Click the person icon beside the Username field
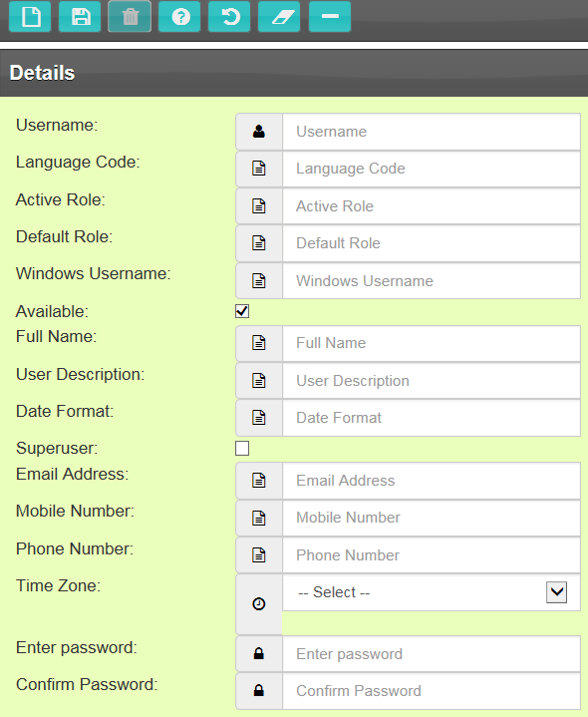 coord(259,132)
